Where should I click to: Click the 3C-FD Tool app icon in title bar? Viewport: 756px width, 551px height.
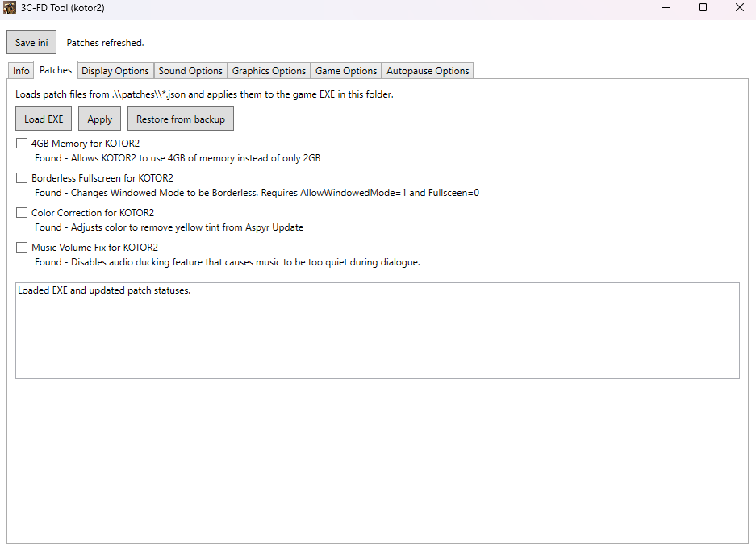[x=10, y=8]
